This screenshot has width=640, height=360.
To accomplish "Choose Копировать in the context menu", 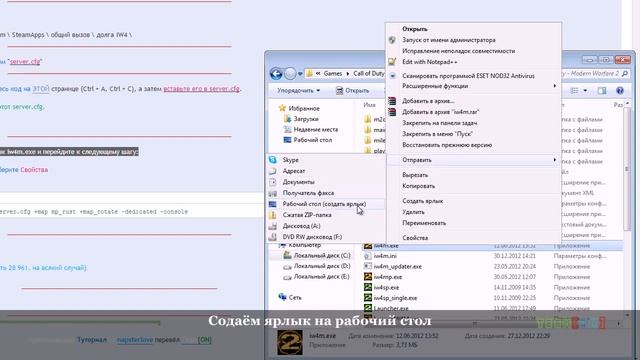I will pos(418,186).
